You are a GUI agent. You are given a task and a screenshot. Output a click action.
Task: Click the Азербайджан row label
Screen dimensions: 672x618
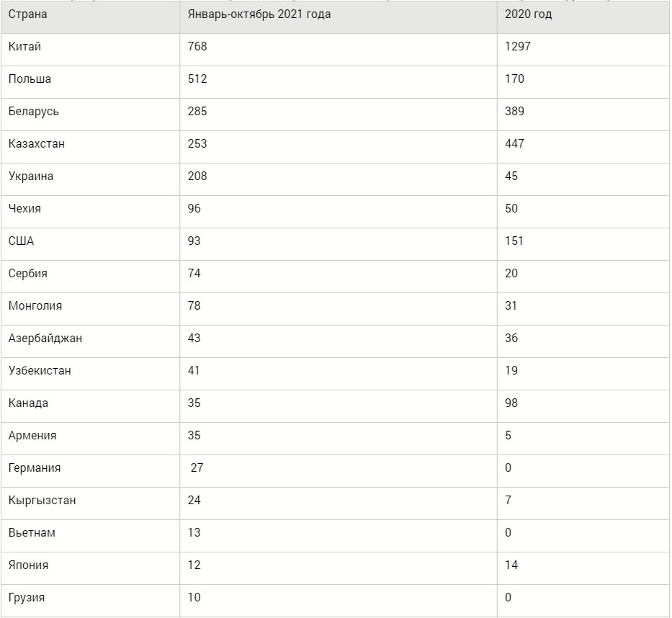coord(45,338)
